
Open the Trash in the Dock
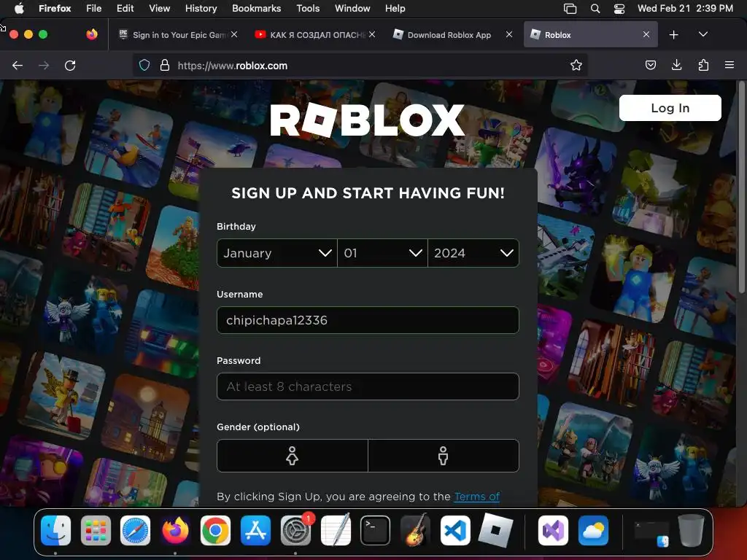pyautogui.click(x=691, y=531)
